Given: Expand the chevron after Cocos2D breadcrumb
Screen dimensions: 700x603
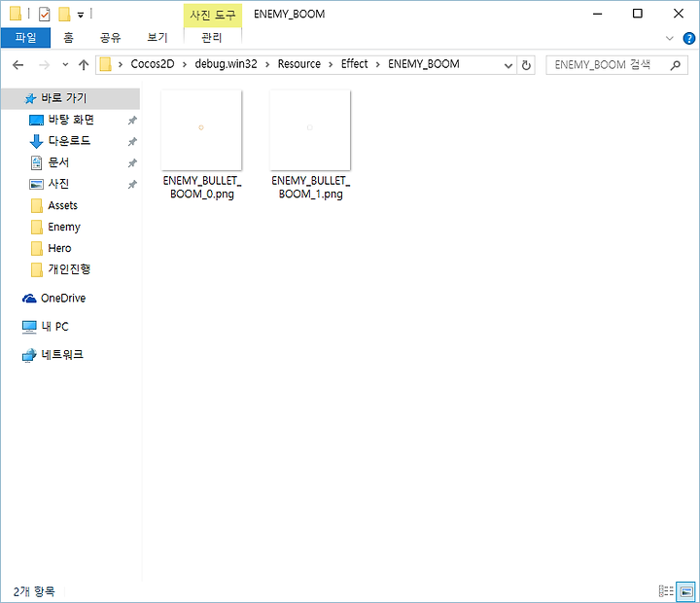Looking at the screenshot, I should [185, 65].
